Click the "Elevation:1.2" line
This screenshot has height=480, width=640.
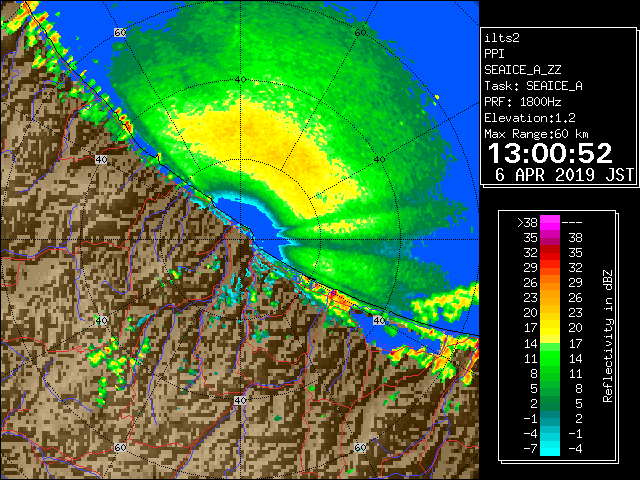[x=530, y=118]
